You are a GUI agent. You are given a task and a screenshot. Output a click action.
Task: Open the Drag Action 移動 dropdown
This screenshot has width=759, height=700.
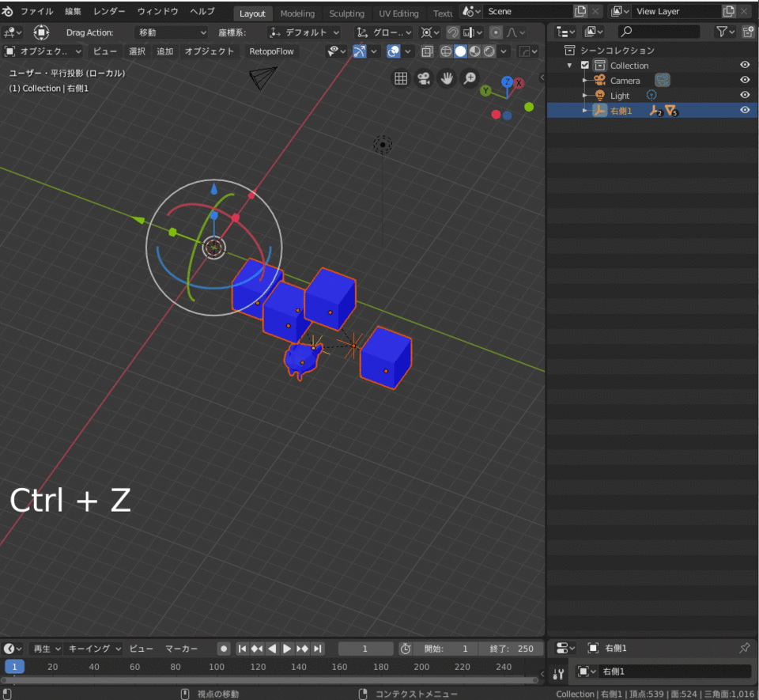[x=172, y=32]
